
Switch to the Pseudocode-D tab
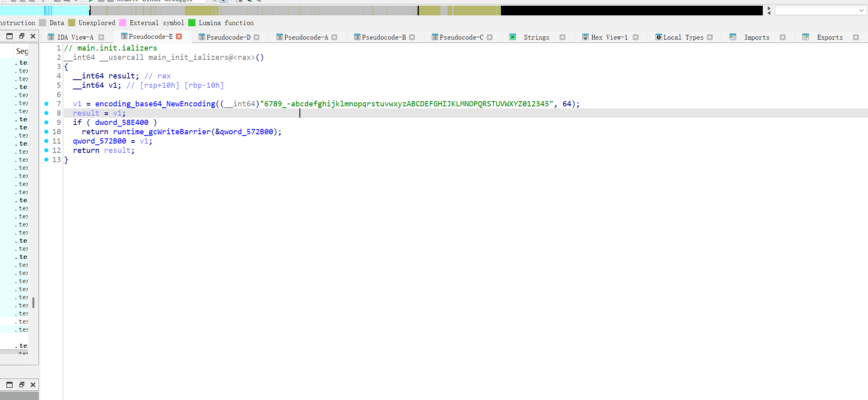tap(228, 37)
